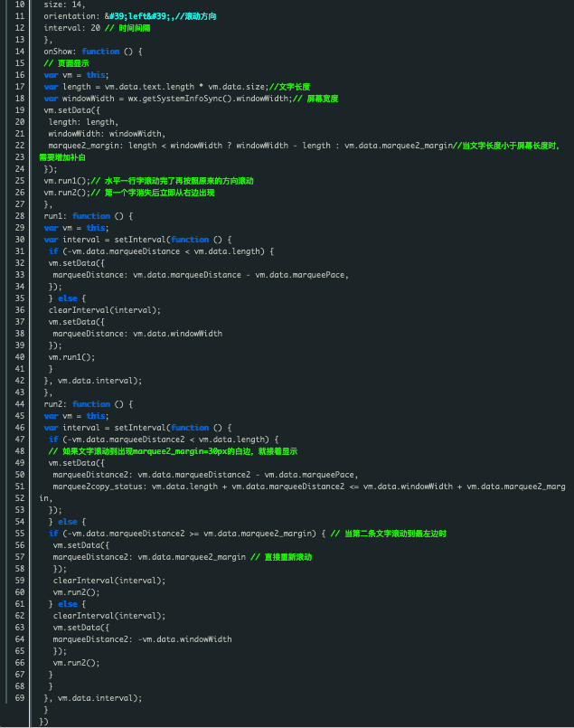Click the vm.run2() call on line 26
This screenshot has height=728, width=574.
tap(67, 193)
